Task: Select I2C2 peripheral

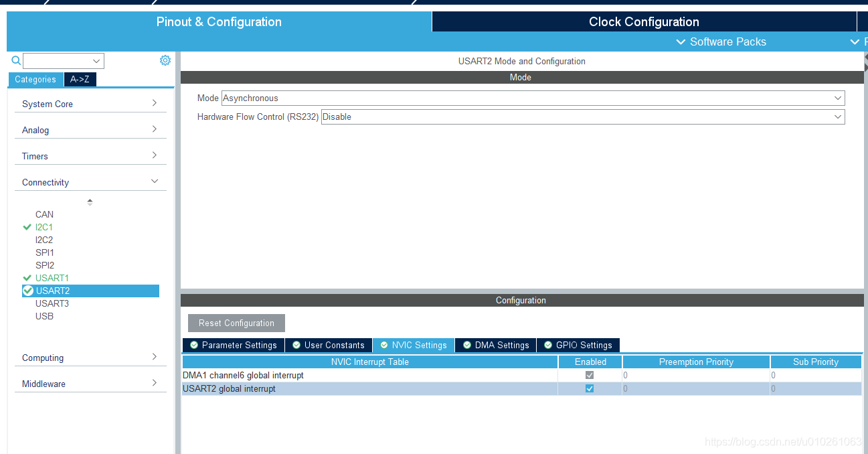Action: (x=44, y=240)
